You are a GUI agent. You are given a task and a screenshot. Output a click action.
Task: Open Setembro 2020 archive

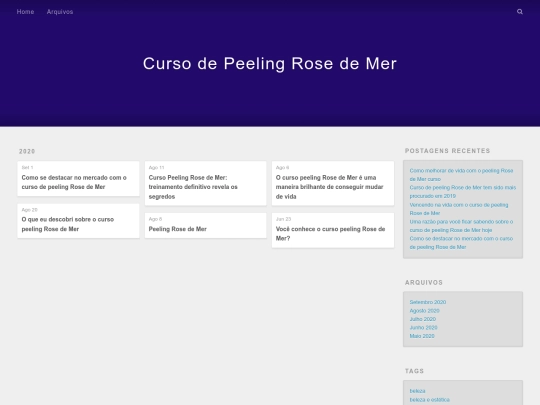[x=428, y=302]
